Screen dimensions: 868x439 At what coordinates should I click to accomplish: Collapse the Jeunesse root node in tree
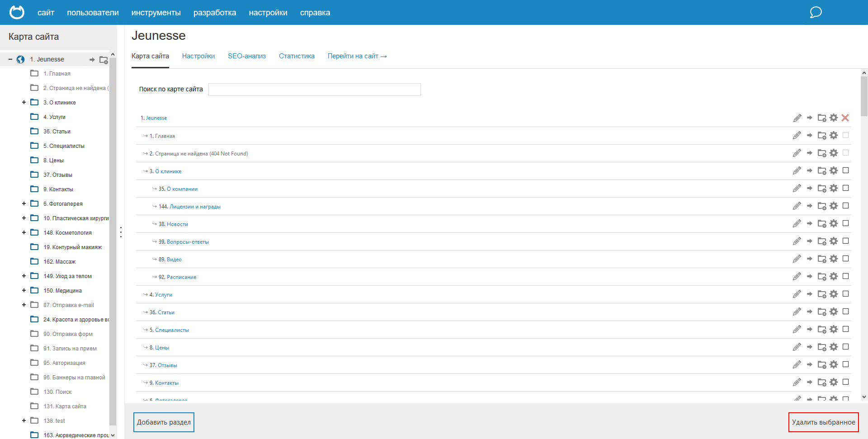pyautogui.click(x=10, y=59)
